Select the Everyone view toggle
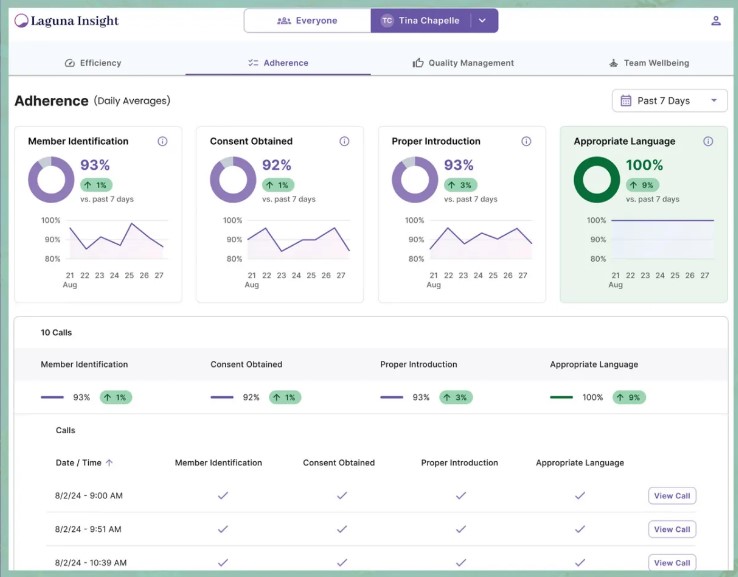This screenshot has height=577, width=738. coord(307,21)
